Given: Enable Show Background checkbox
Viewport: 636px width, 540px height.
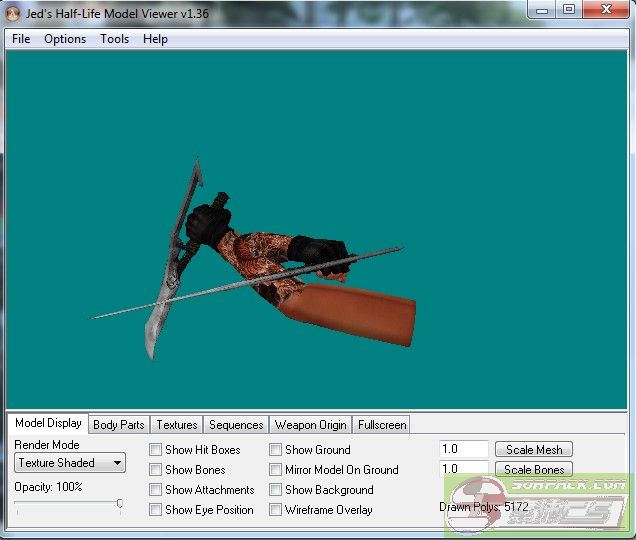Looking at the screenshot, I should tap(275, 489).
